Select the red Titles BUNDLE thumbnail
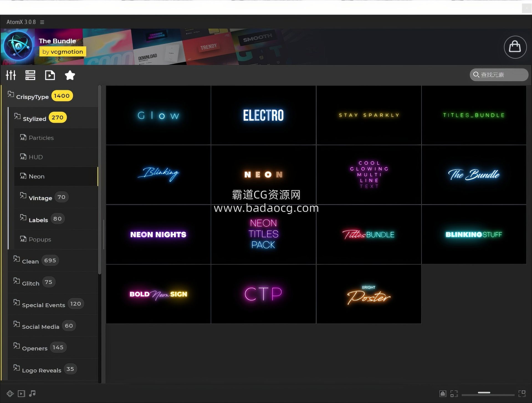Viewport: 532px width, 403px height. click(369, 234)
